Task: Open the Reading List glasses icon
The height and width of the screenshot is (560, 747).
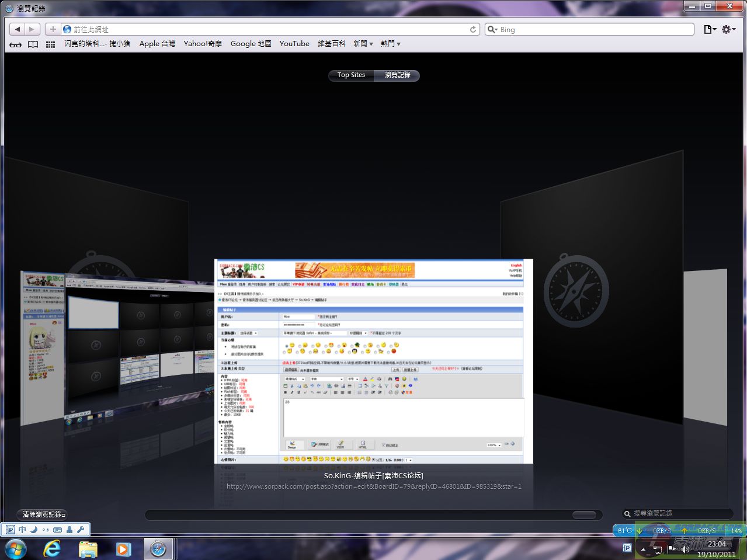Action: 16,44
